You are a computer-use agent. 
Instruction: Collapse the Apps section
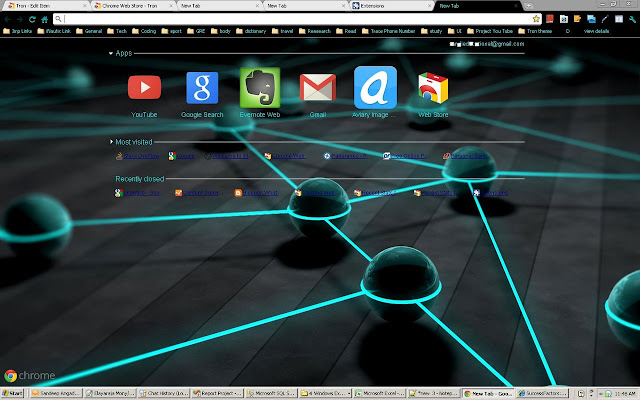[111, 53]
